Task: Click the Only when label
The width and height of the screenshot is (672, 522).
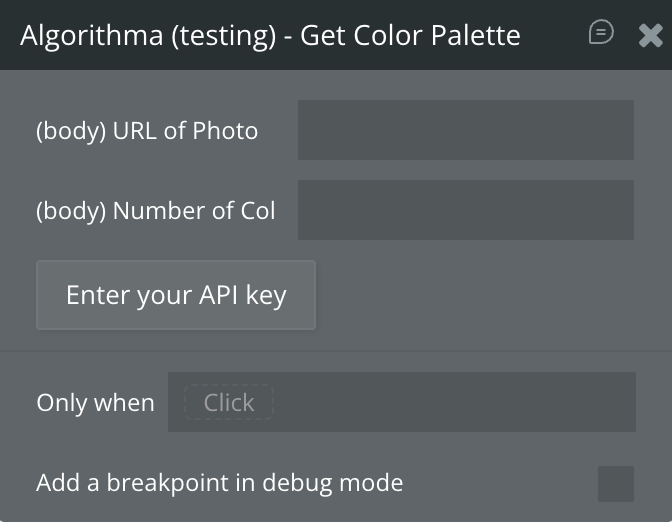Action: point(95,402)
